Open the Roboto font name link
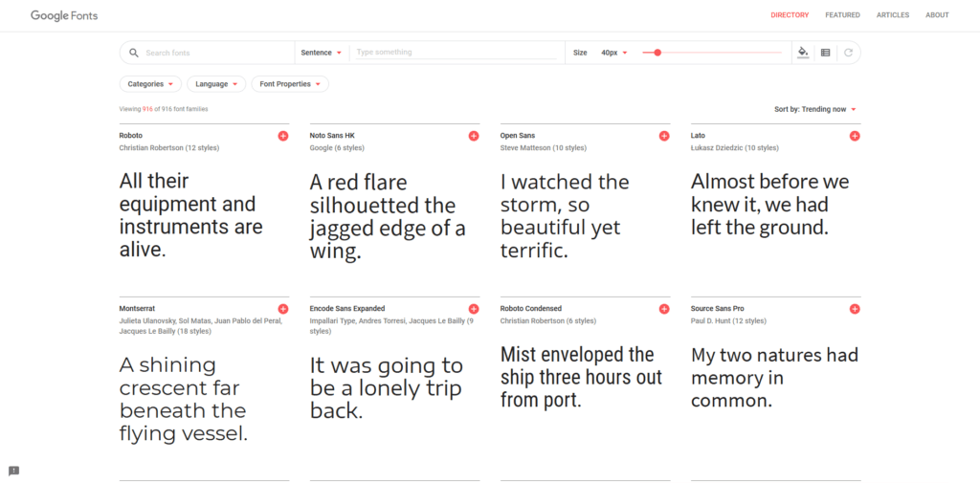 point(130,136)
